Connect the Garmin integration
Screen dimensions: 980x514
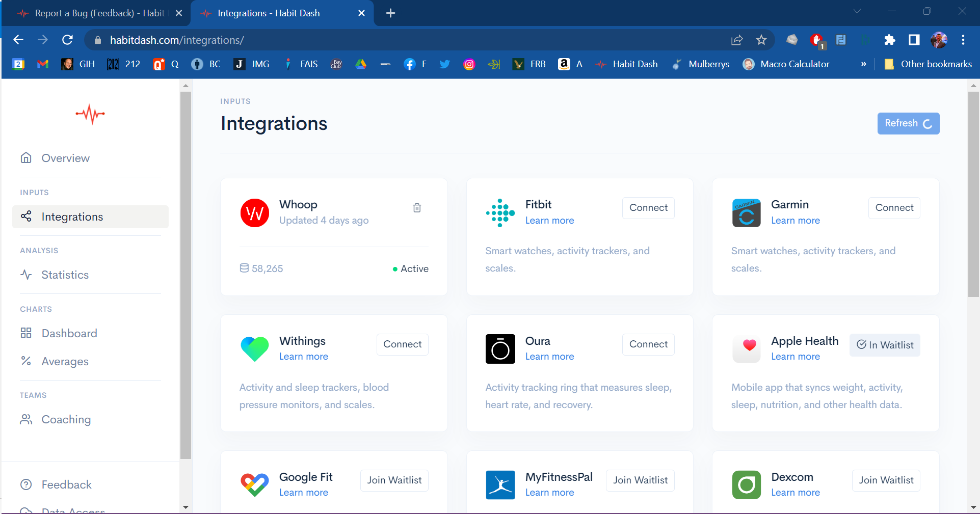pos(894,208)
